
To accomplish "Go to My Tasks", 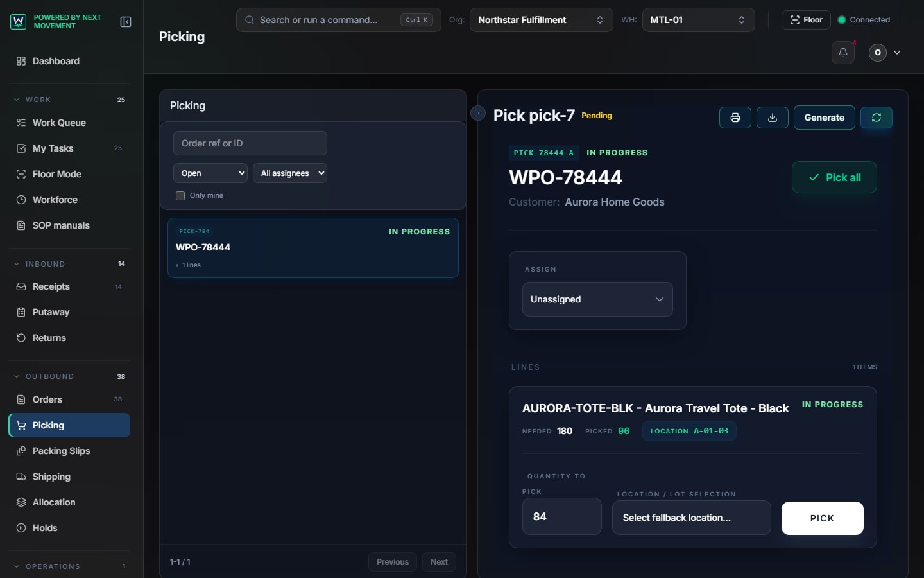I will point(69,148).
